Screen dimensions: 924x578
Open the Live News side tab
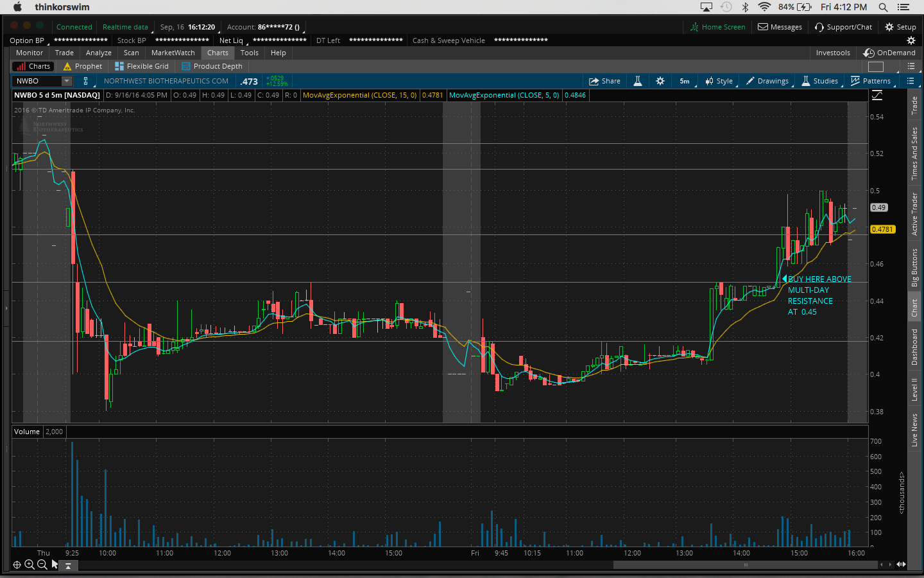pyautogui.click(x=915, y=430)
